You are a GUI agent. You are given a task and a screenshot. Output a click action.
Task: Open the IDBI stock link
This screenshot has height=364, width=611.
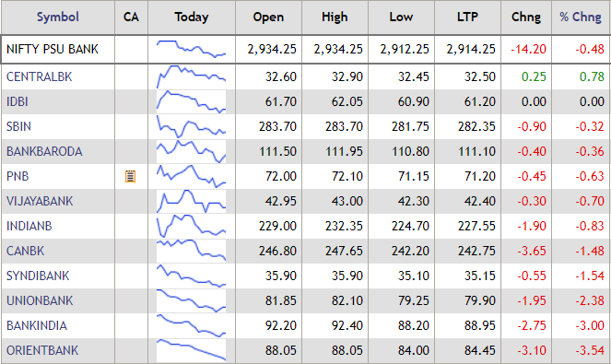tap(18, 101)
